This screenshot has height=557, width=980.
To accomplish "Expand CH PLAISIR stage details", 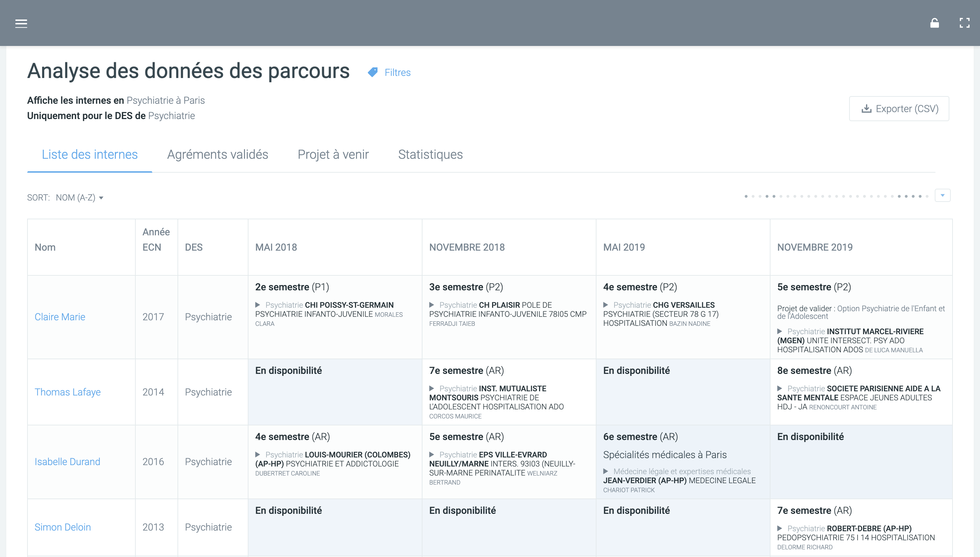I will pyautogui.click(x=432, y=305).
